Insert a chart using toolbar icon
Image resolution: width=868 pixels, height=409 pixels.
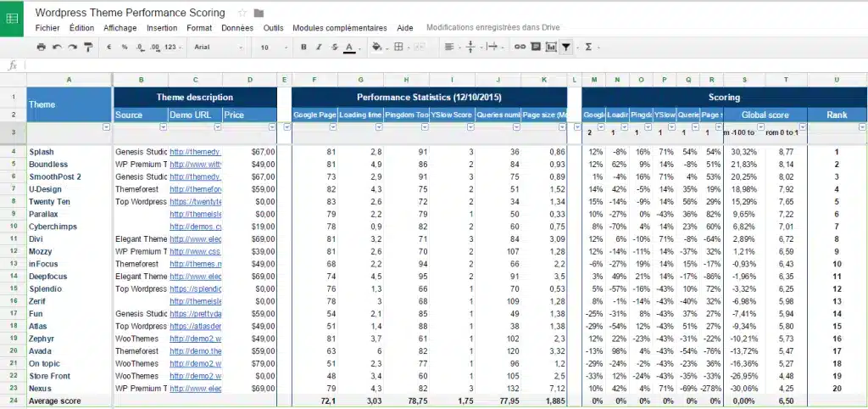pyautogui.click(x=551, y=48)
